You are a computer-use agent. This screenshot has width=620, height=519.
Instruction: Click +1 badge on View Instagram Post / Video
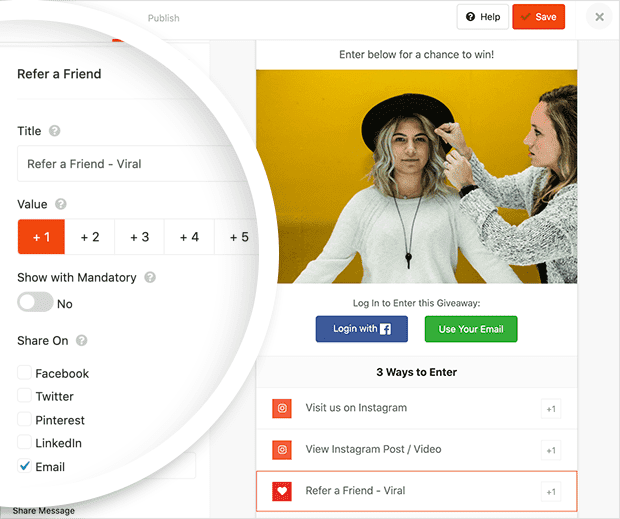551,451
